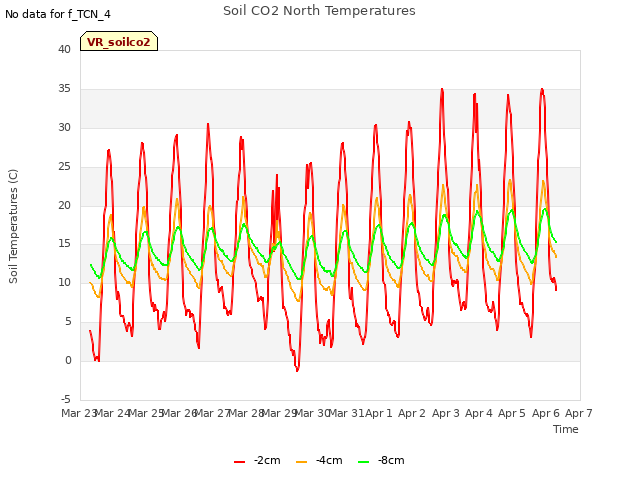Click the y-axis tick label -5
Screen dimensions: 640x480
point(66,399)
